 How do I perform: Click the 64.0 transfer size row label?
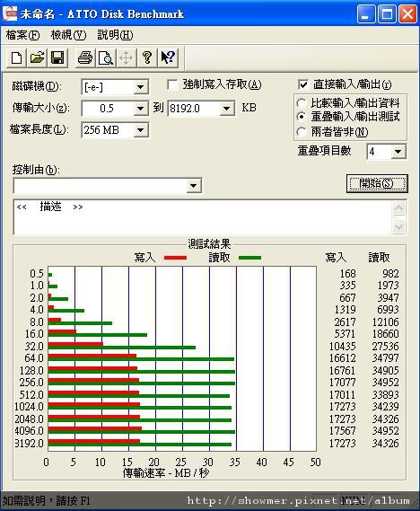click(34, 357)
